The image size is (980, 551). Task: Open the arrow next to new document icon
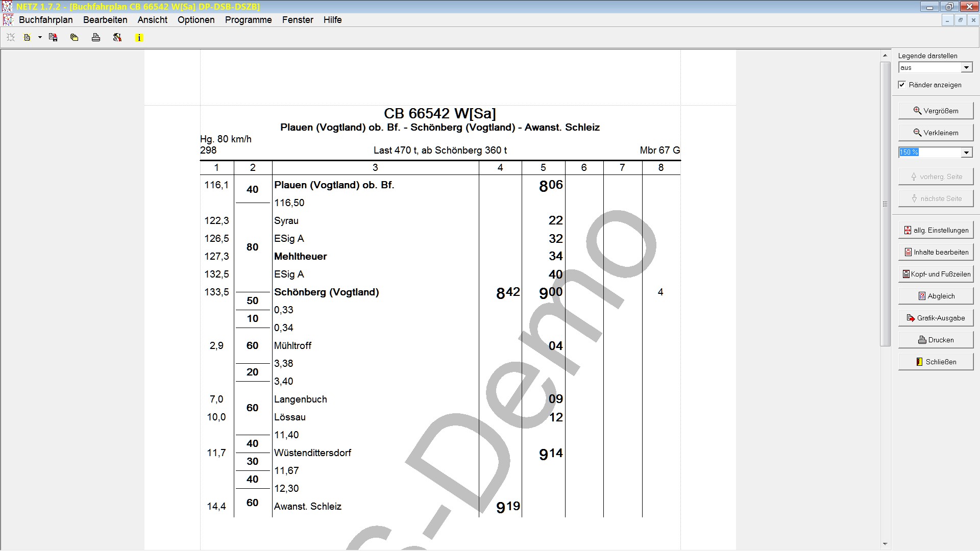tap(40, 37)
